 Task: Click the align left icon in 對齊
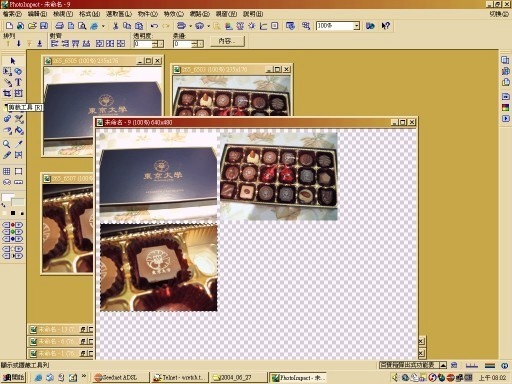54,43
